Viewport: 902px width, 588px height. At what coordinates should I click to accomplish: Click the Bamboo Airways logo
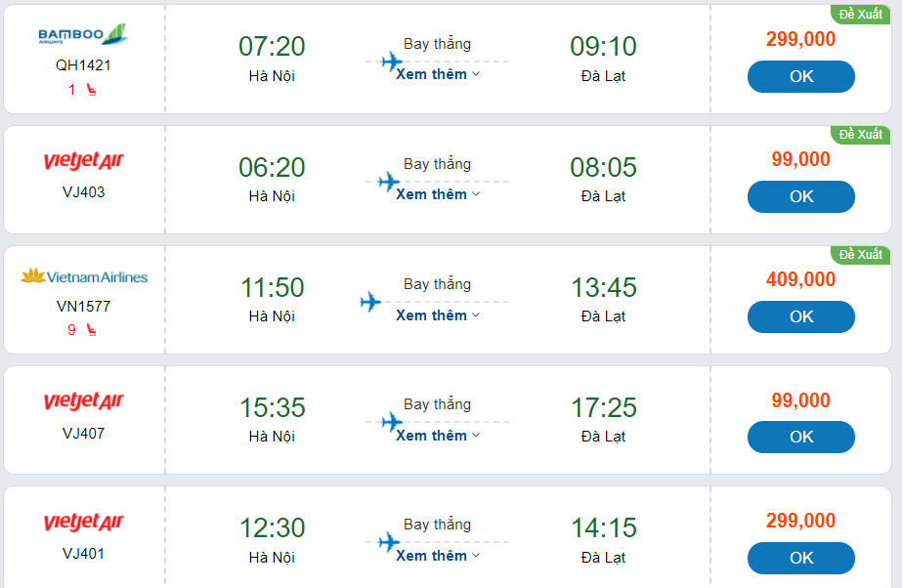[83, 35]
